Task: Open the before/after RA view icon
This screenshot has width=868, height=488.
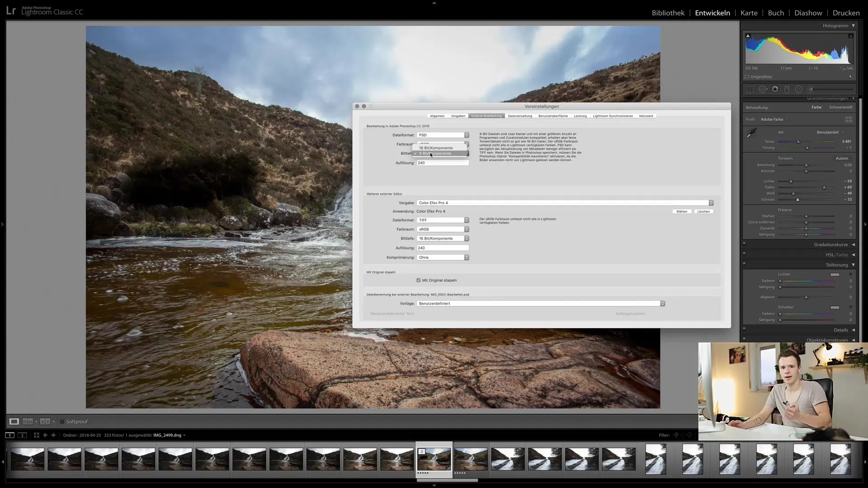Action: coord(28,422)
